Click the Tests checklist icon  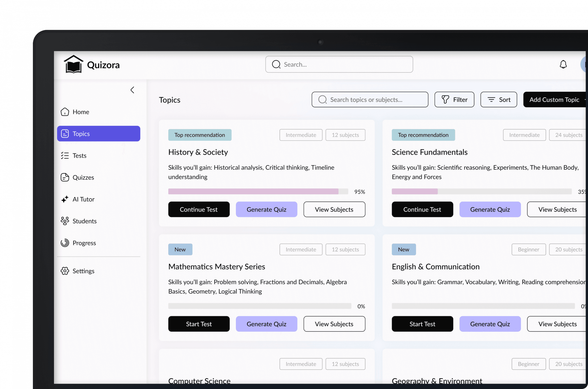point(65,156)
